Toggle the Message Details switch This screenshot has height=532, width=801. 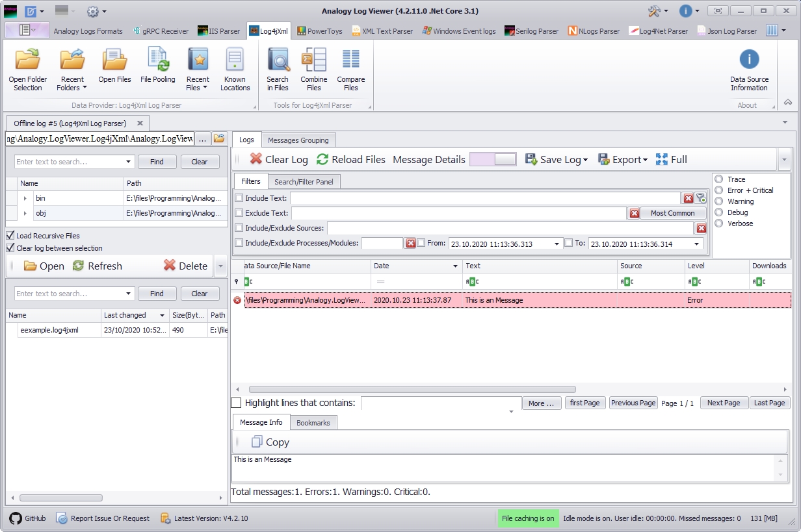coord(493,159)
